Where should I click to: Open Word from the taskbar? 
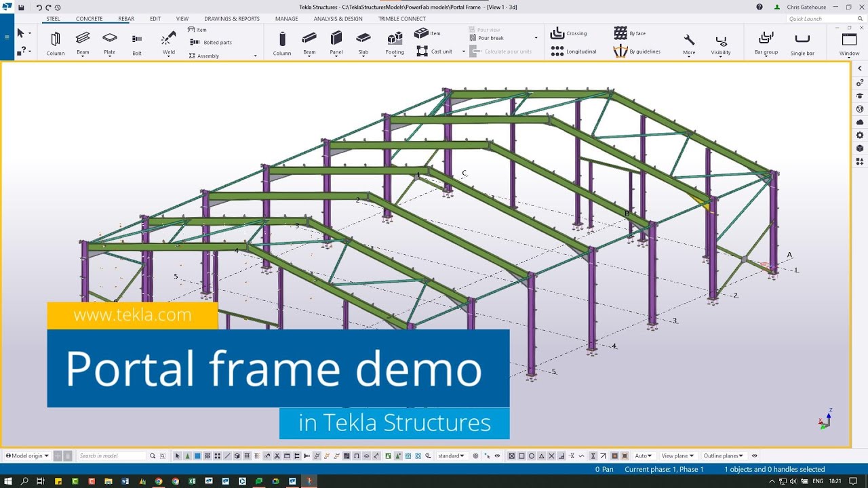125,481
